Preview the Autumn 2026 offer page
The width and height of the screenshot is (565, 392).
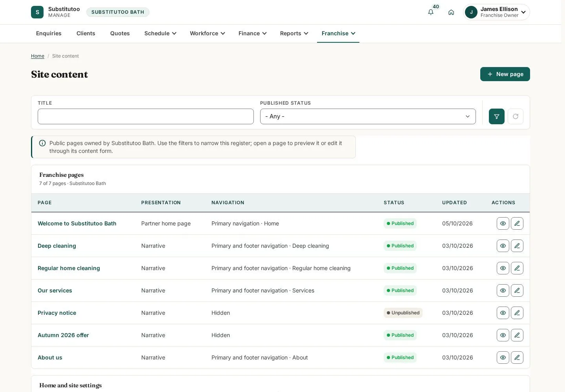click(503, 335)
